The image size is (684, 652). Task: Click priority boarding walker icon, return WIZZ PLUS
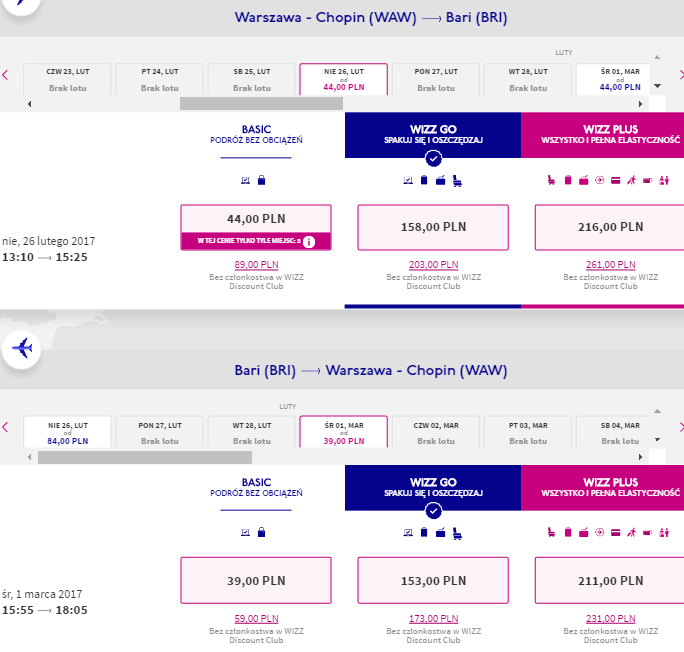coord(632,533)
